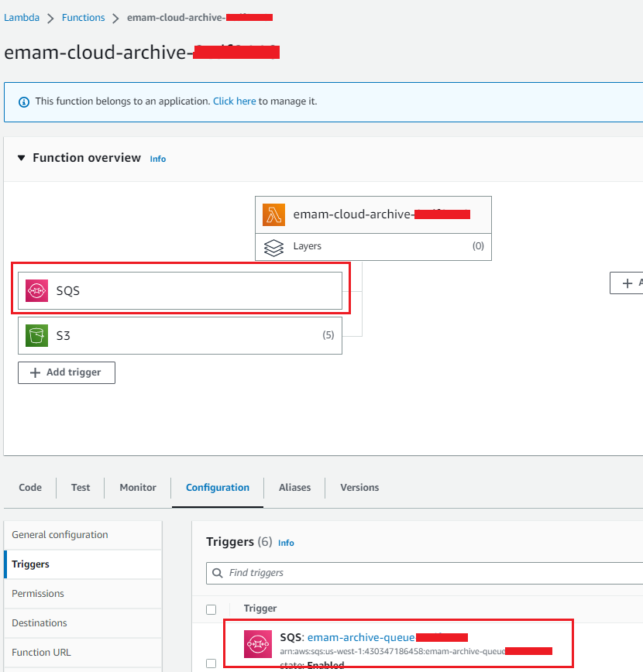Viewport: 643px width, 672px height.
Task: Click the Find triggers search field
Action: click(x=425, y=573)
